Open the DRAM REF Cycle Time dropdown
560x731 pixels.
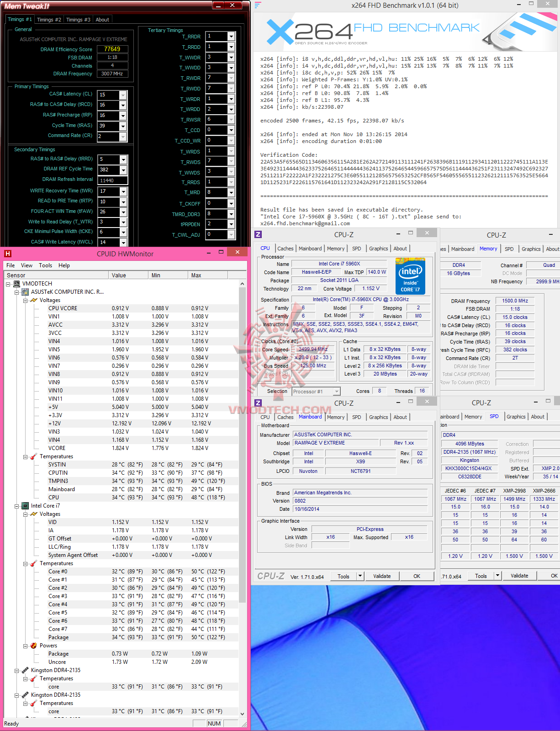click(123, 170)
